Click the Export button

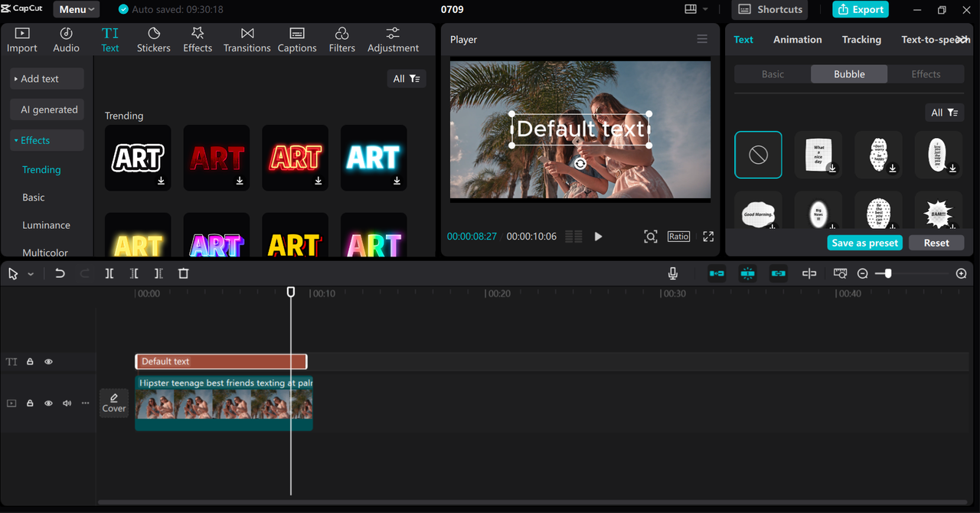861,9
